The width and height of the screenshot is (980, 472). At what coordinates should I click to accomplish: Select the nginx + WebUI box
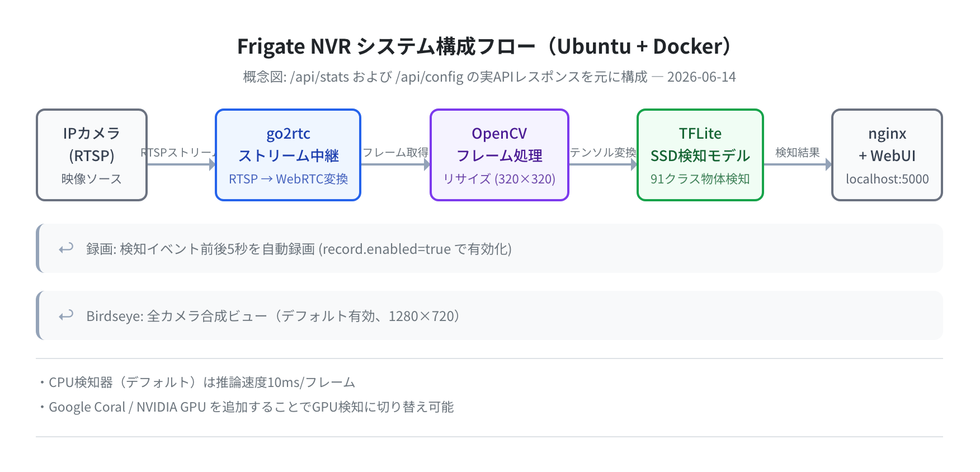[887, 155]
